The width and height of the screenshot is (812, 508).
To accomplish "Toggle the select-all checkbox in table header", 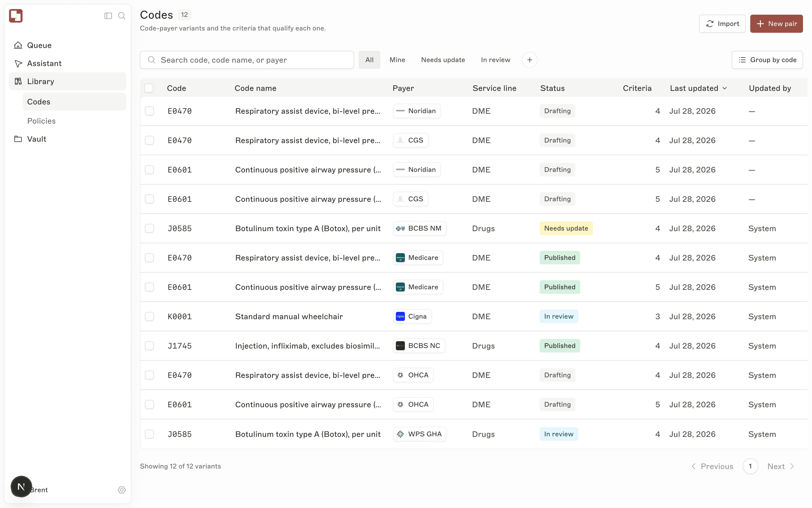I will pyautogui.click(x=149, y=88).
